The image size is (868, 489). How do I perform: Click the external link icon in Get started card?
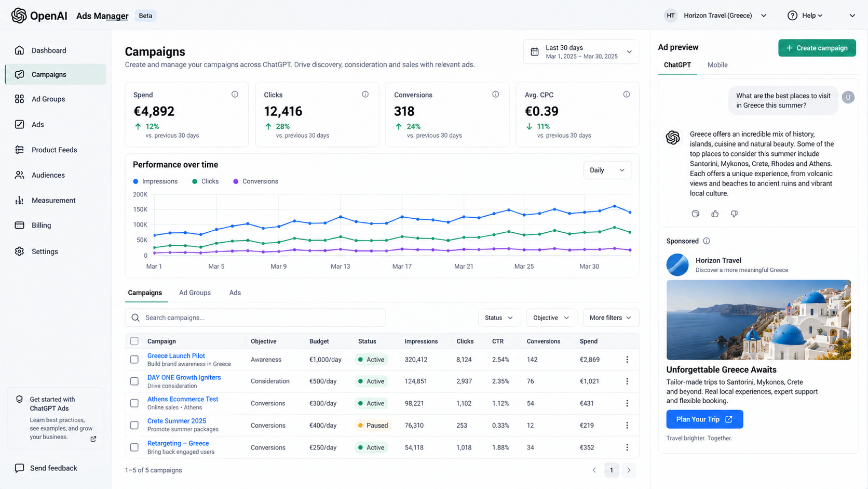click(93, 439)
